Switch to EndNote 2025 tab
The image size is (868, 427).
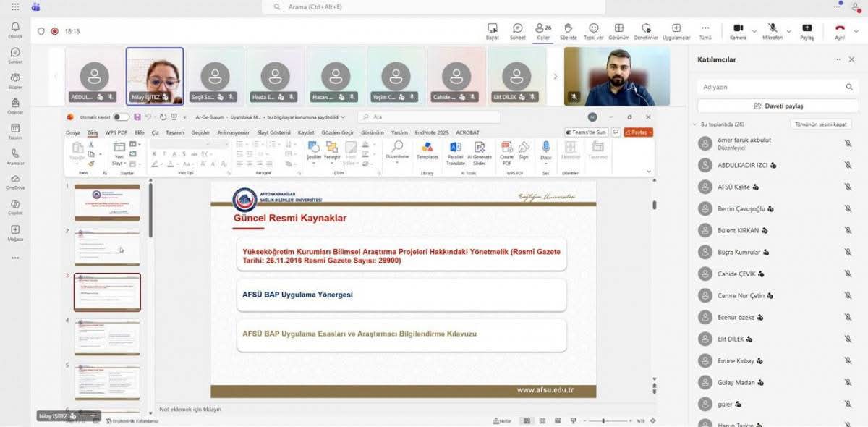click(432, 132)
